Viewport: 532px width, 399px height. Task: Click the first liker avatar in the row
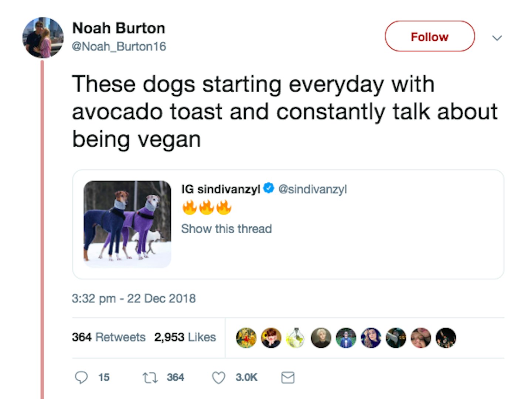[x=246, y=338]
